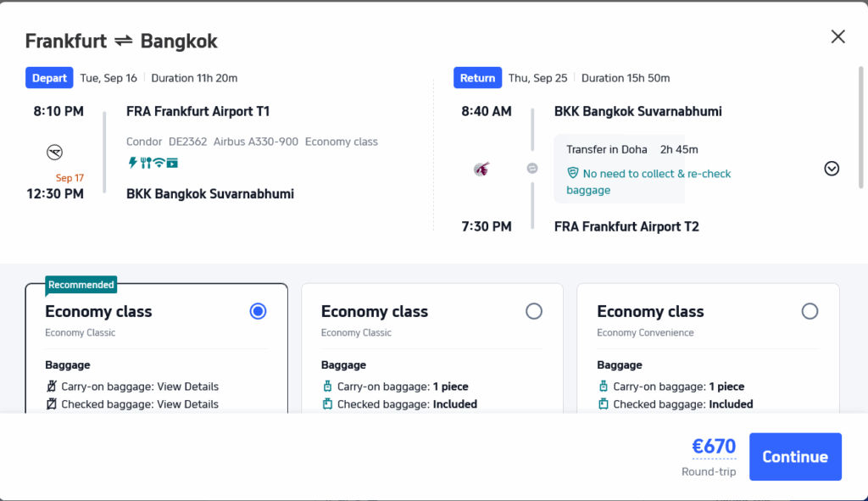Click the in-flight meal amenity icon
The image size is (868, 501).
tap(146, 162)
